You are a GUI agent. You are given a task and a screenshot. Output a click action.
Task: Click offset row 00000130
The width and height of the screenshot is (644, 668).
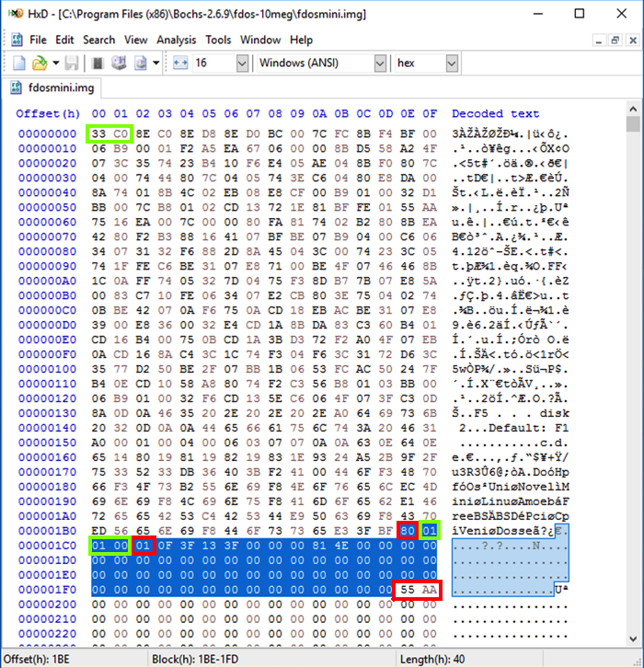tap(47, 413)
